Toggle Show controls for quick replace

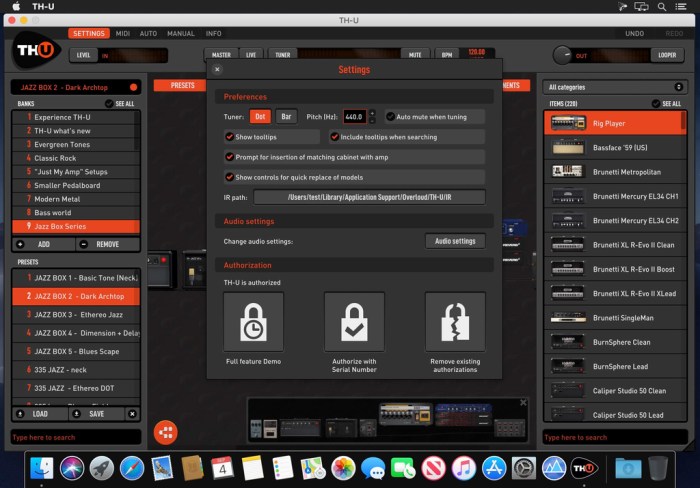point(229,177)
